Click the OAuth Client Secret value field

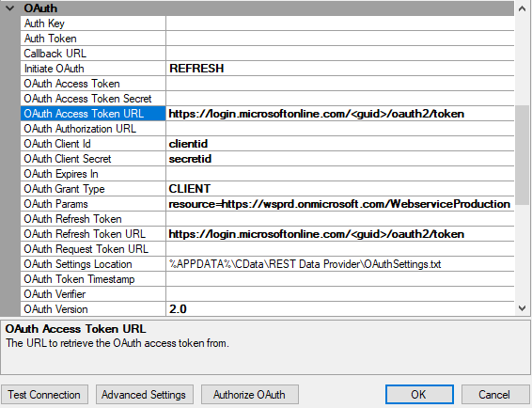[x=340, y=159]
